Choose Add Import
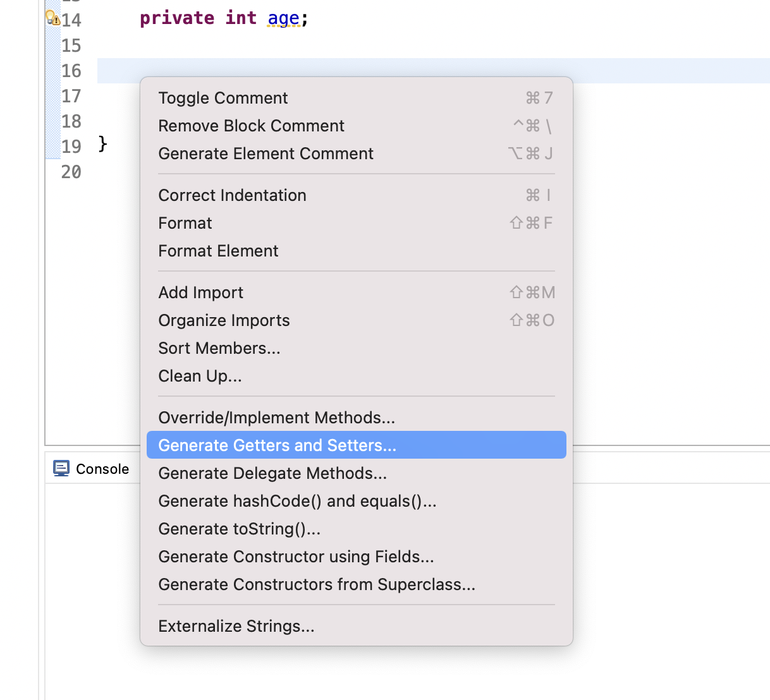This screenshot has width=770, height=700. 356,293
